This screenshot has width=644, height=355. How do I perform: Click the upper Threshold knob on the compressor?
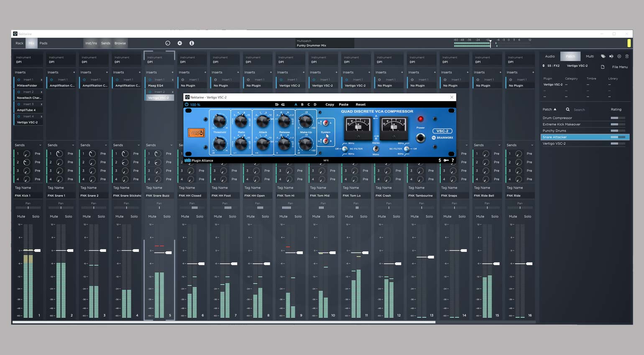(219, 122)
